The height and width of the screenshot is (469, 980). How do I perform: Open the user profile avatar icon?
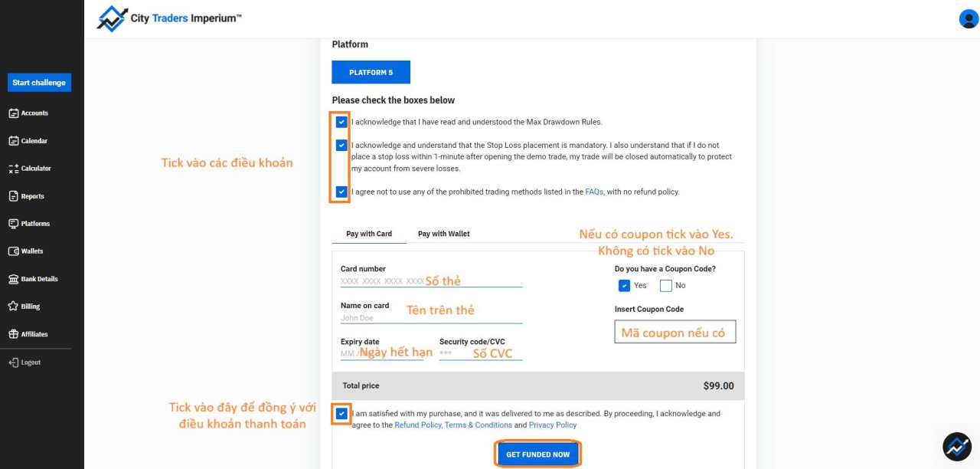(969, 19)
